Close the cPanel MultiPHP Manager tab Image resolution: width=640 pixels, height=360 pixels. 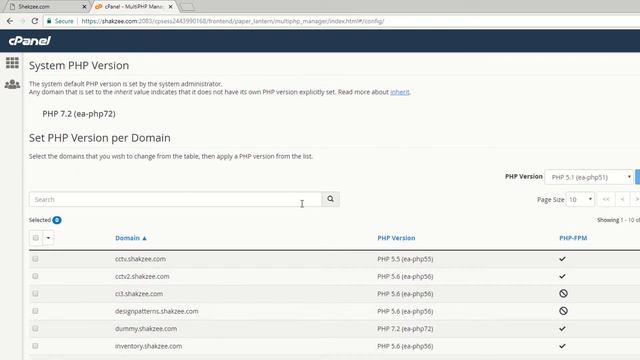click(171, 7)
